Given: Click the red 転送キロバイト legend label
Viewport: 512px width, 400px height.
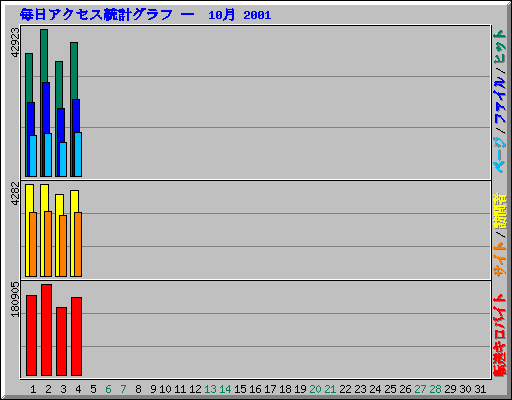Looking at the screenshot, I should pyautogui.click(x=500, y=335).
